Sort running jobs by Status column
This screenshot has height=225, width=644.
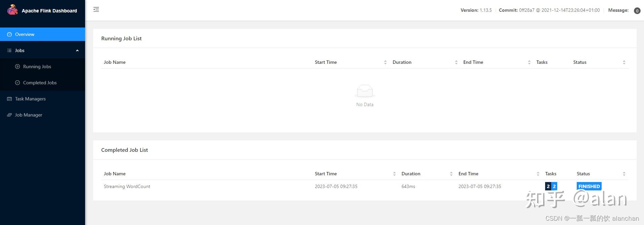[x=624, y=62]
